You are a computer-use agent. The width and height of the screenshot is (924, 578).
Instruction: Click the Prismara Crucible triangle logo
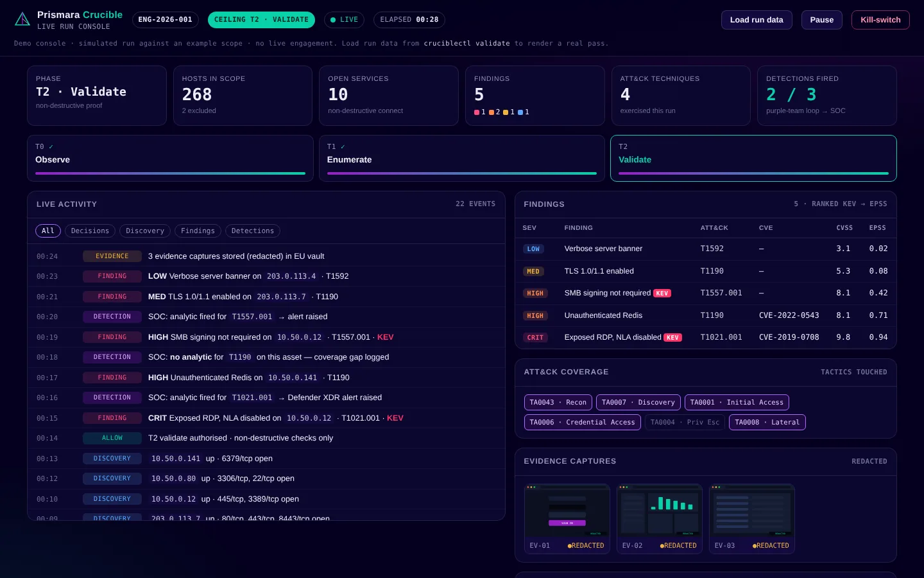click(x=22, y=19)
